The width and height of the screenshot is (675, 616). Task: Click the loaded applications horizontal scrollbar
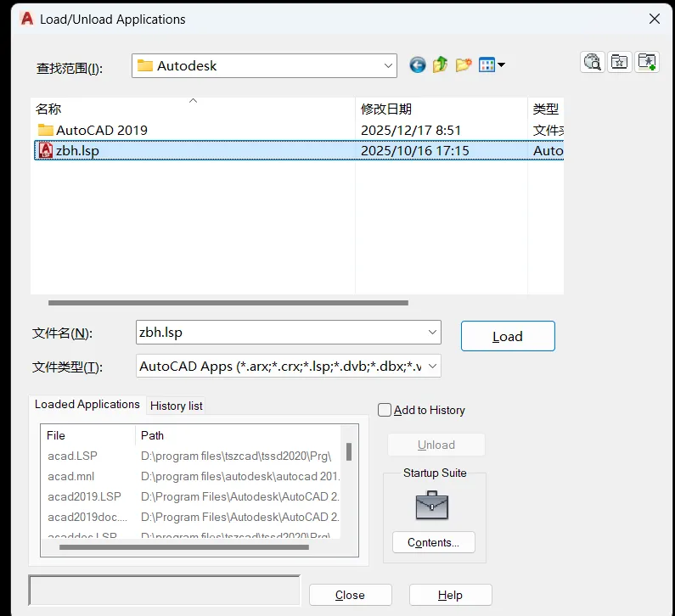(183, 547)
